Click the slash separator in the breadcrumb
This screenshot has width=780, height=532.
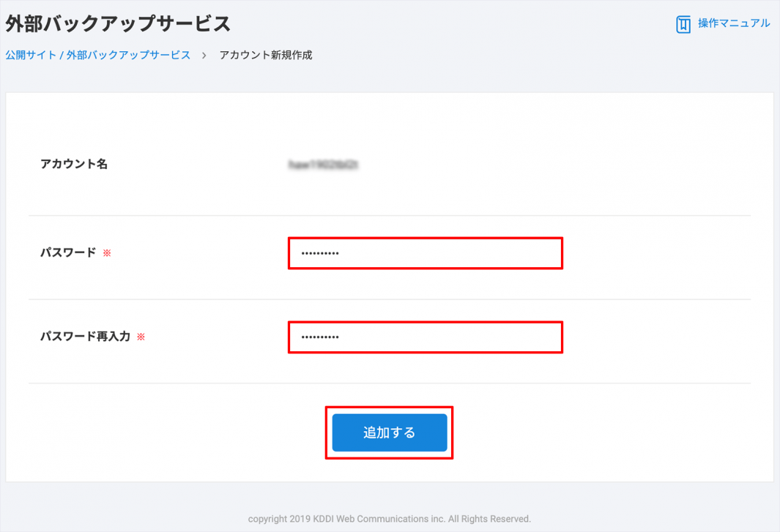(62, 55)
